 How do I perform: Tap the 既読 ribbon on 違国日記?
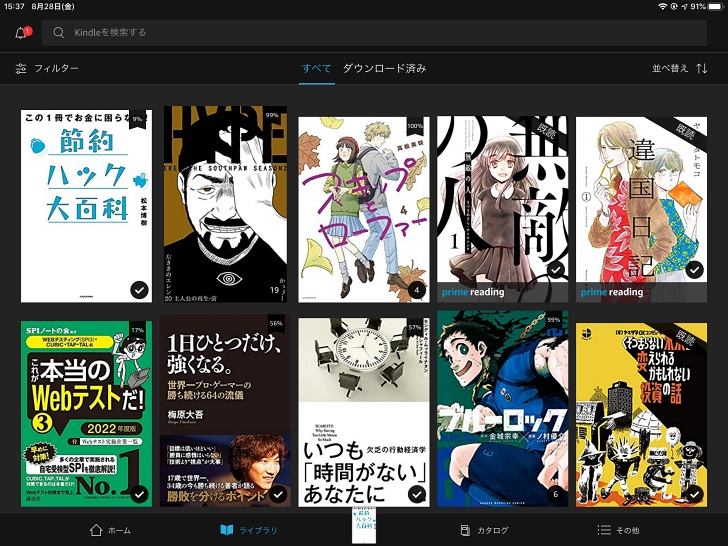pos(684,132)
